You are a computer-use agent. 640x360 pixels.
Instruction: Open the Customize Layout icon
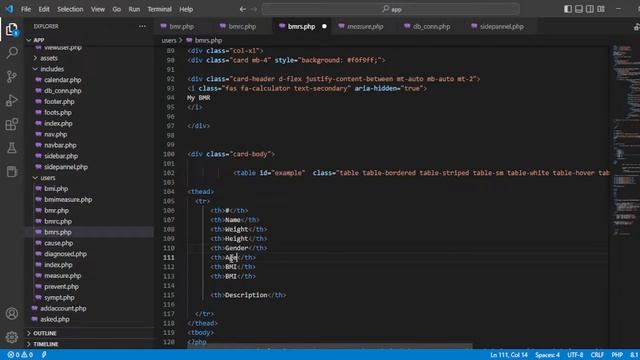601,9
